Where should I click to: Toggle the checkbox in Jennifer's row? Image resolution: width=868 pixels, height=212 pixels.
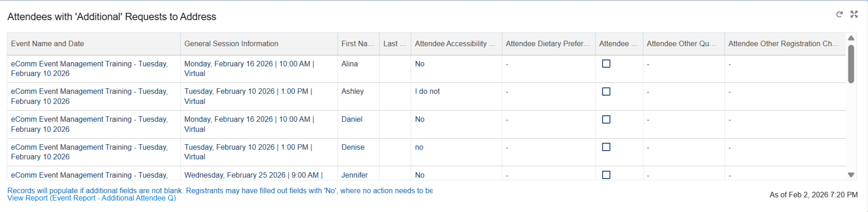[606, 174]
